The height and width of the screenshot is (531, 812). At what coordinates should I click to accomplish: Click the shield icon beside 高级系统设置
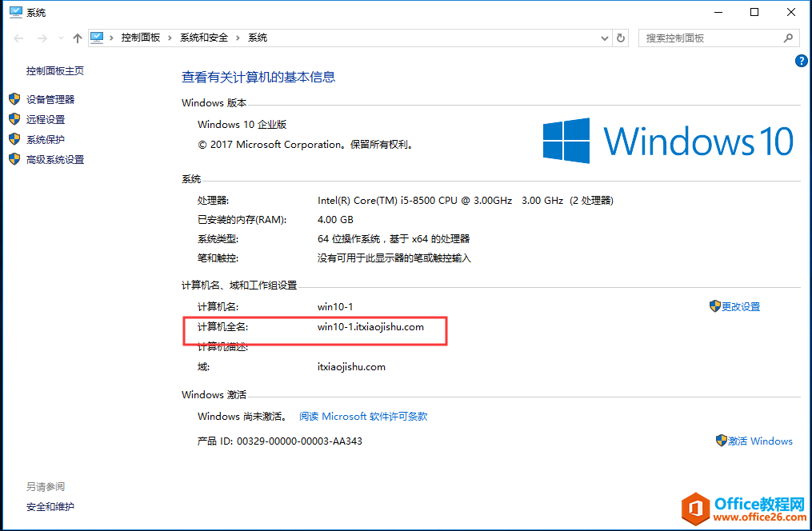pyautogui.click(x=14, y=159)
